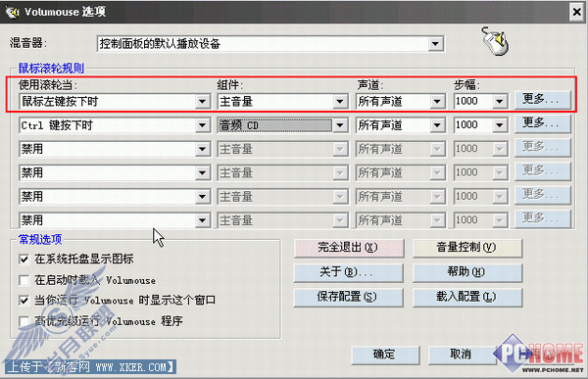Open 帮助(H) button
This screenshot has height=379, width=588.
(x=467, y=272)
